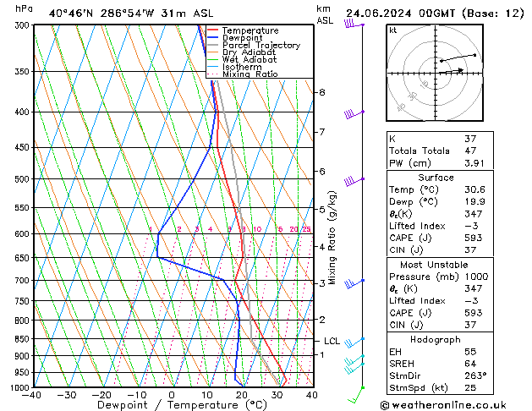Click the surface Dewp value 19.9

tap(474, 202)
